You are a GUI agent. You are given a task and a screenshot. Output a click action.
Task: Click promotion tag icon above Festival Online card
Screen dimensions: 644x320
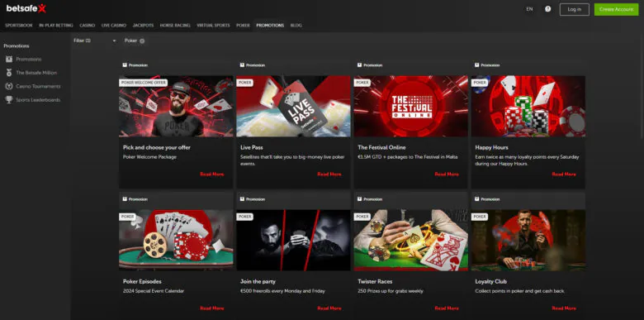(x=360, y=65)
